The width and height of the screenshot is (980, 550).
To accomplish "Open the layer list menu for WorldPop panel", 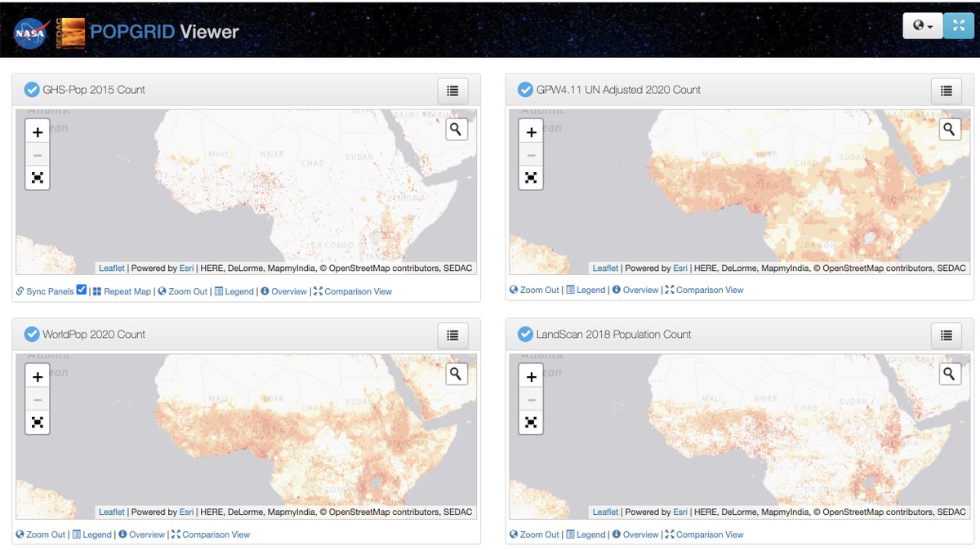I will click(x=452, y=335).
